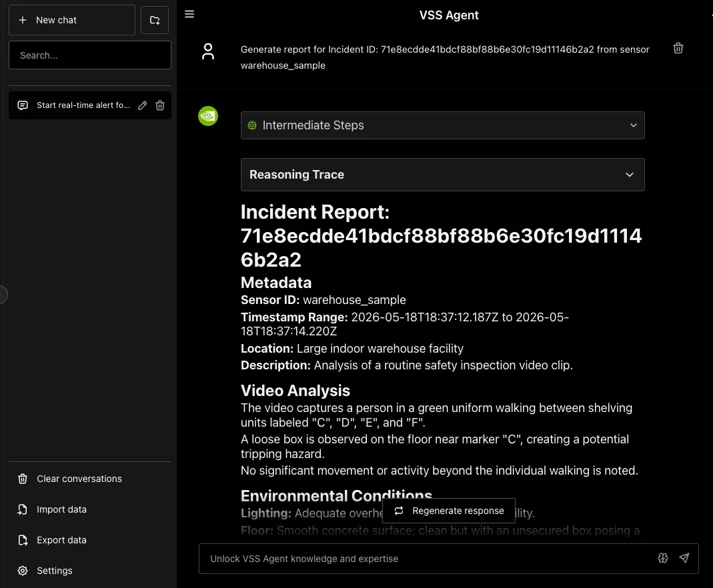Click Regenerate response button
Viewport: 713px width, 588px height.
tap(449, 511)
